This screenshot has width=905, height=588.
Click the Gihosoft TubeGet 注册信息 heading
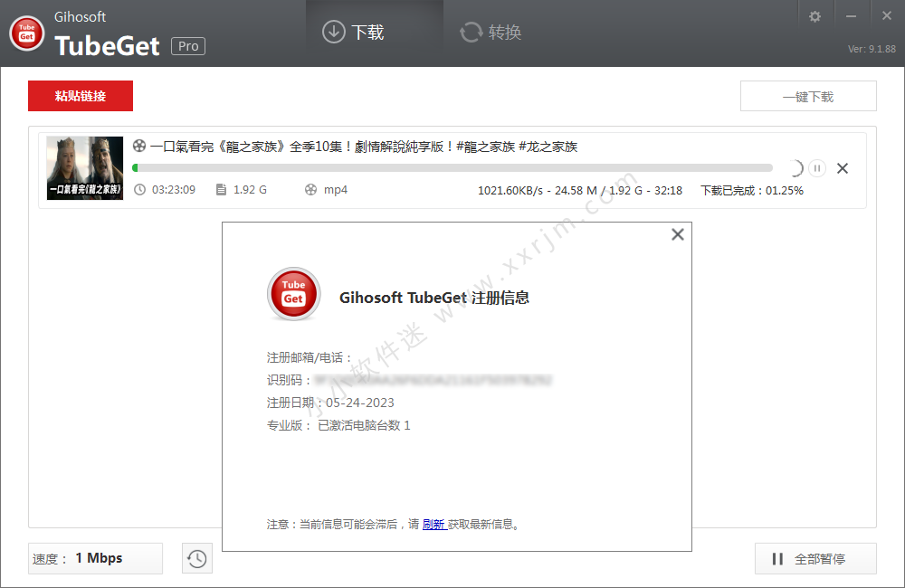tap(434, 298)
